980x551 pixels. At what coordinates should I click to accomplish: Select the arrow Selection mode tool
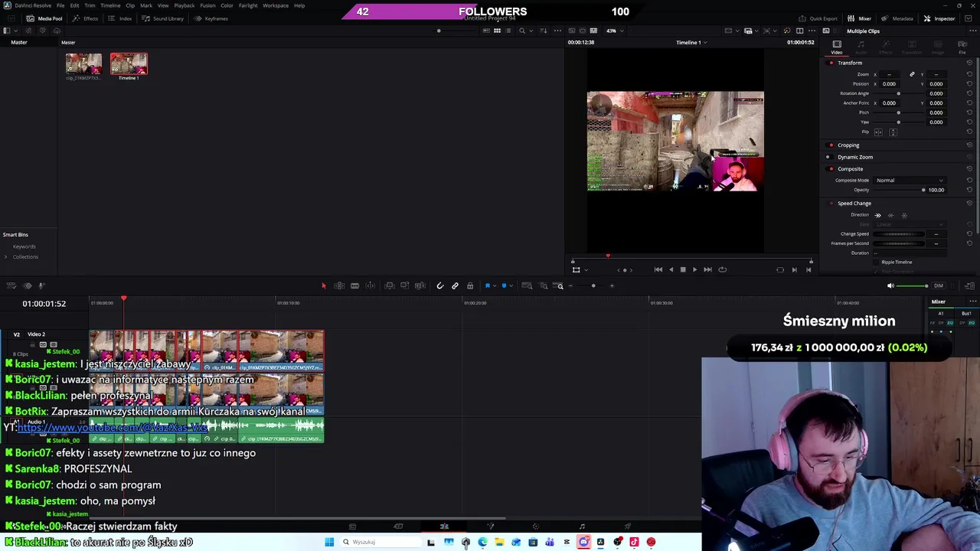pyautogui.click(x=323, y=285)
